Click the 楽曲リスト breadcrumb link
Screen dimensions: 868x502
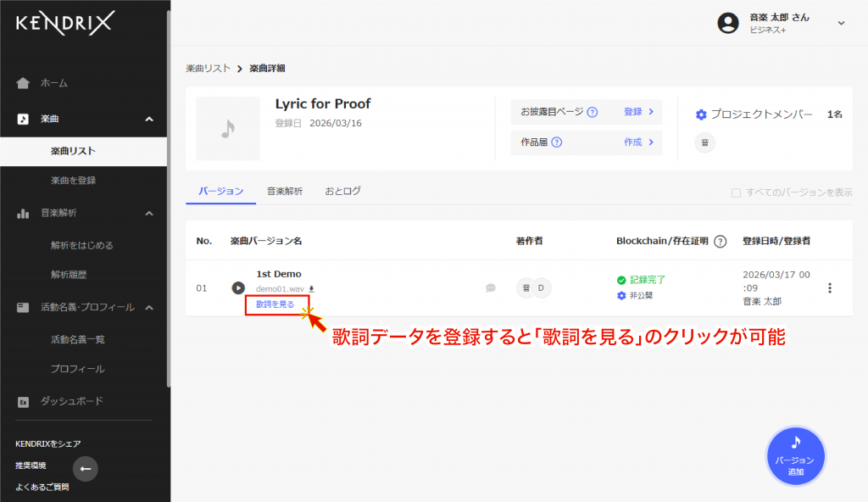click(208, 69)
